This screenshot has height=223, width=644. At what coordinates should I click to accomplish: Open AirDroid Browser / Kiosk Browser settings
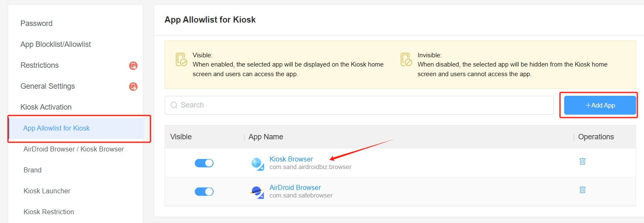click(74, 149)
